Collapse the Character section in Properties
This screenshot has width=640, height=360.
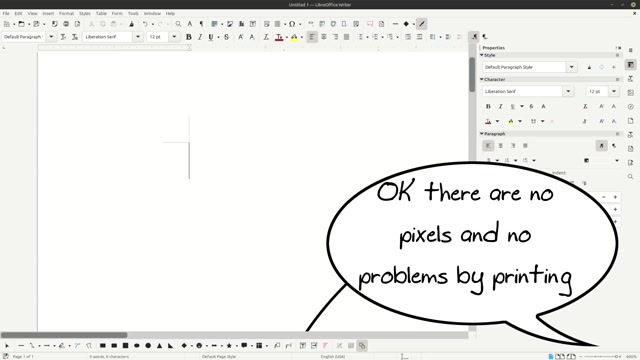[482, 79]
